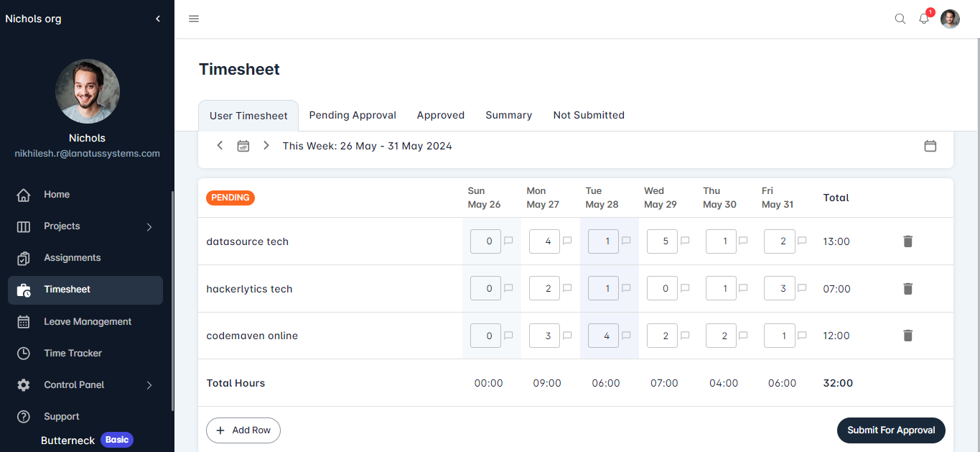
Task: Open the notifications bell
Action: tap(924, 19)
